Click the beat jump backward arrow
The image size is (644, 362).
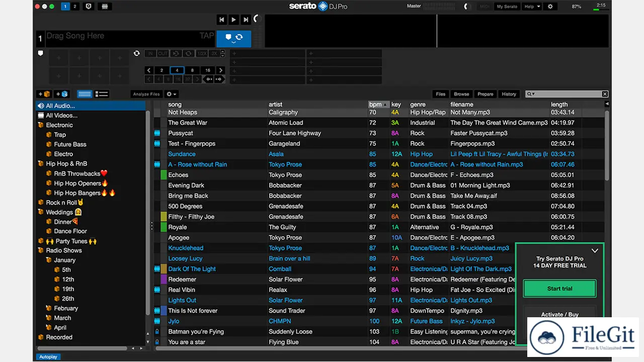[x=208, y=79]
